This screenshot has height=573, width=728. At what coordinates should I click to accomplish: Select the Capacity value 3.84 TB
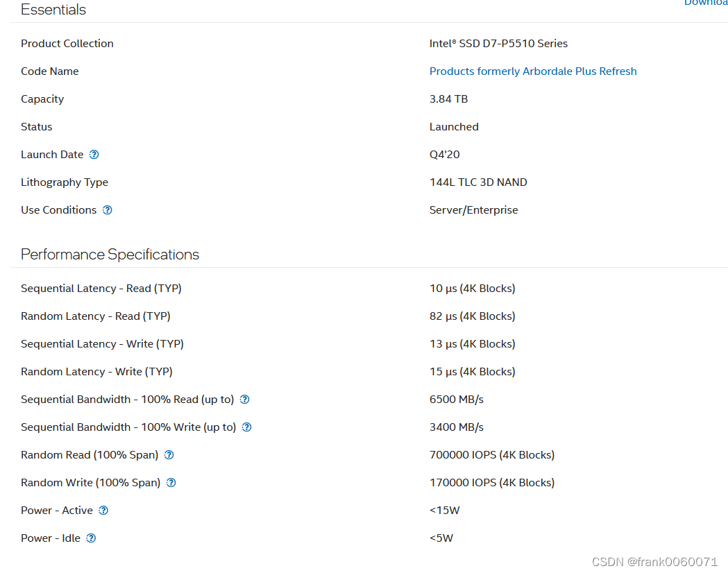click(x=448, y=99)
